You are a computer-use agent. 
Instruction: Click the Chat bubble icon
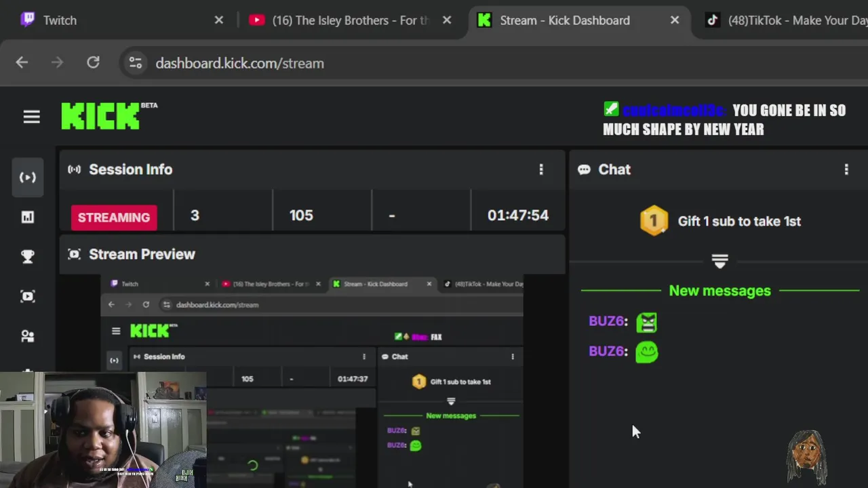(584, 169)
